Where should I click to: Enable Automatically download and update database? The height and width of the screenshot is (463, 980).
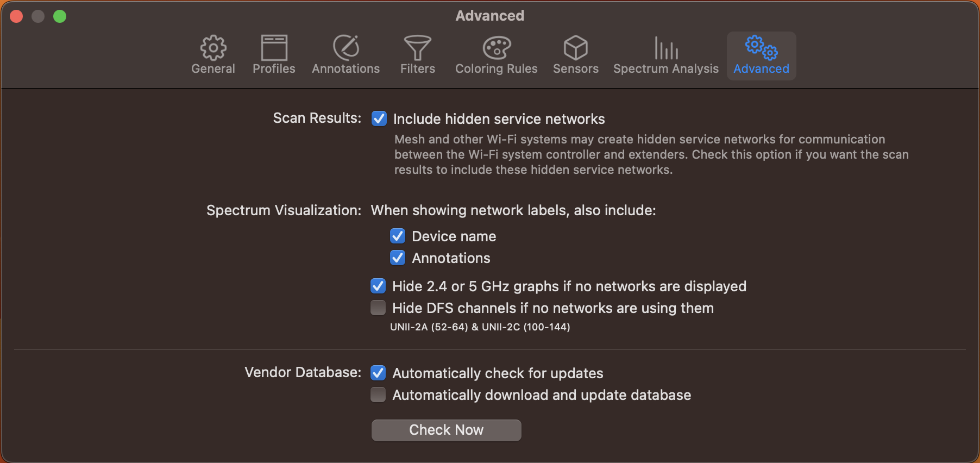[378, 395]
